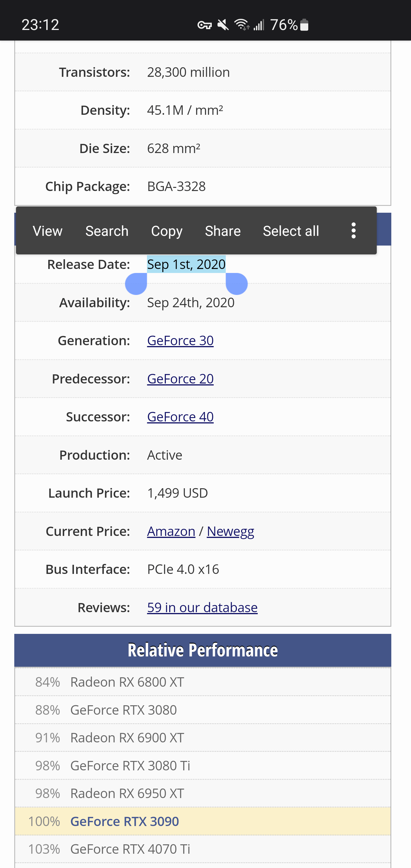
Task: Choose Search in the selection menu
Action: 107,231
